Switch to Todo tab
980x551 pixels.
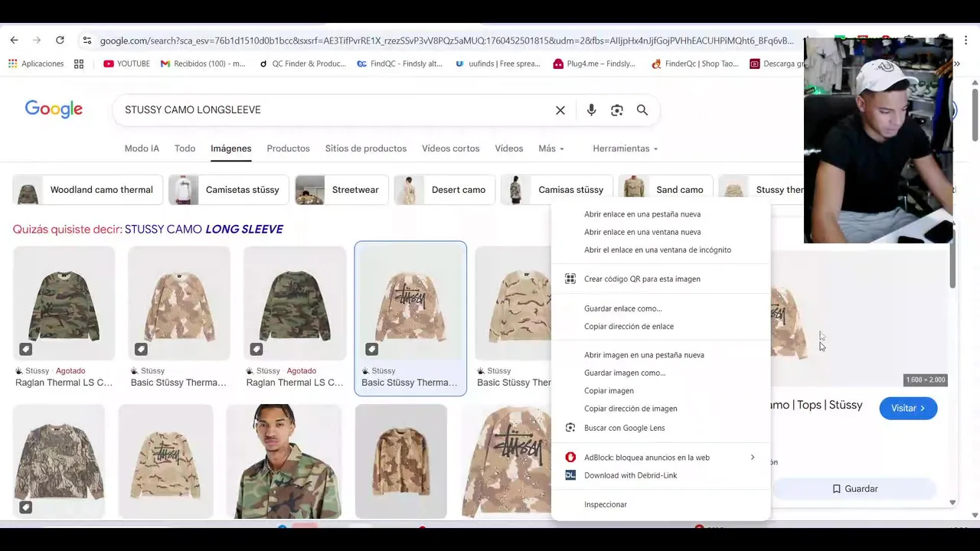(185, 148)
